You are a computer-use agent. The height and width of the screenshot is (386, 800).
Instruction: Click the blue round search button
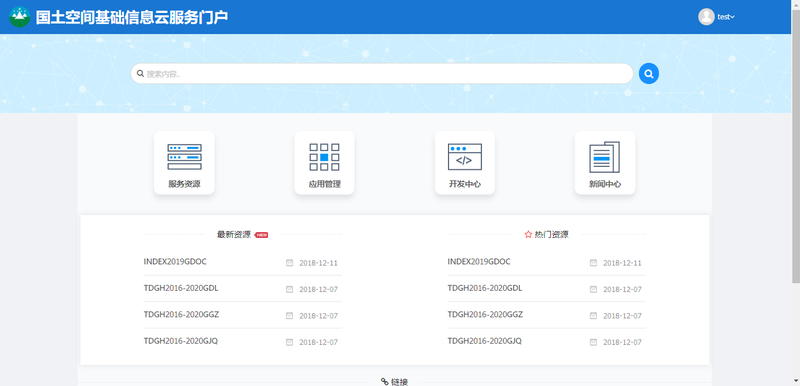648,74
